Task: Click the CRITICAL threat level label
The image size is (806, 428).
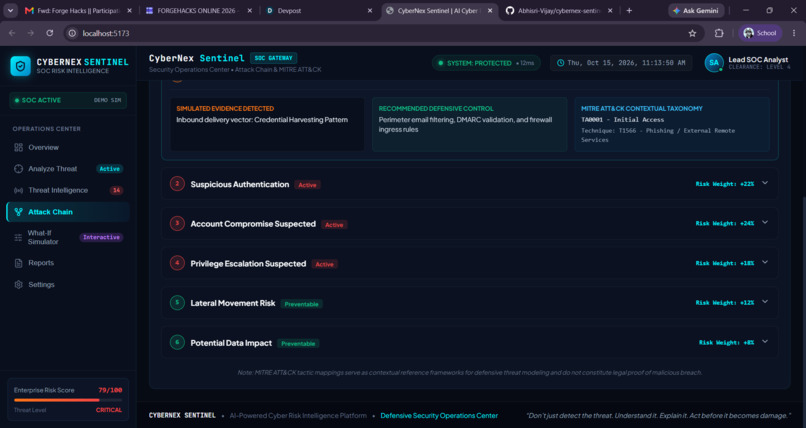Action: (109, 410)
